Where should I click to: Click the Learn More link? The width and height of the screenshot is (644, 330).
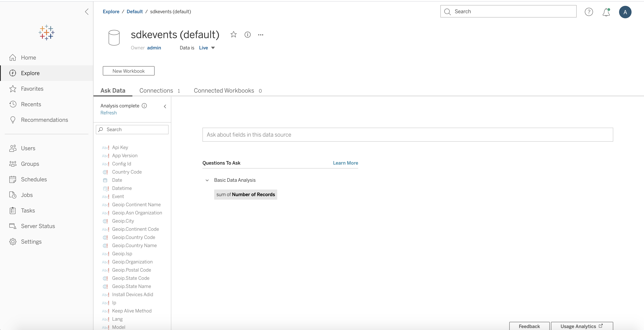[345, 163]
